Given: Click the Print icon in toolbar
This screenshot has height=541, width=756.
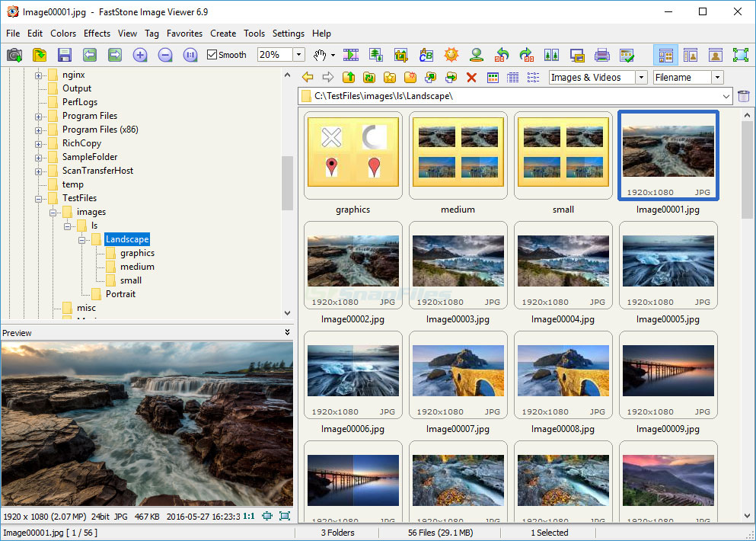Looking at the screenshot, I should coord(601,55).
